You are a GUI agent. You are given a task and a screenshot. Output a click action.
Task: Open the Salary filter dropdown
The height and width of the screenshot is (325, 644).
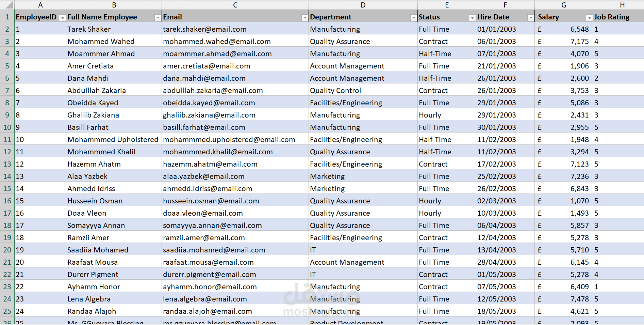589,18
